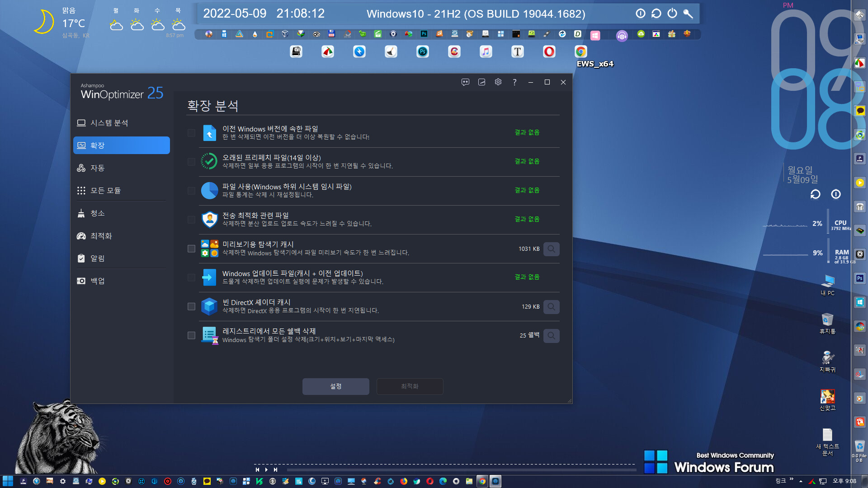The image size is (868, 488).
Task: Expand the taskbar 링크 toolbar chevron
Action: pos(791,479)
